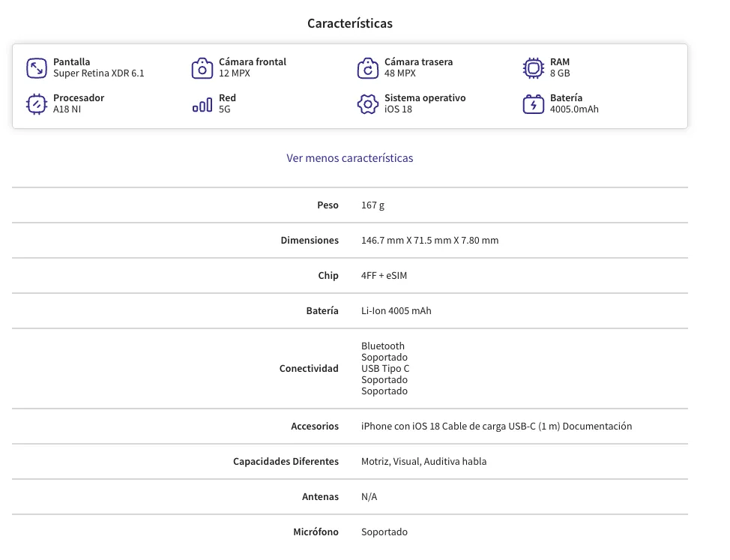Image resolution: width=730 pixels, height=560 pixels.
Task: Click the Cámara trasera camera icon
Action: 368,68
